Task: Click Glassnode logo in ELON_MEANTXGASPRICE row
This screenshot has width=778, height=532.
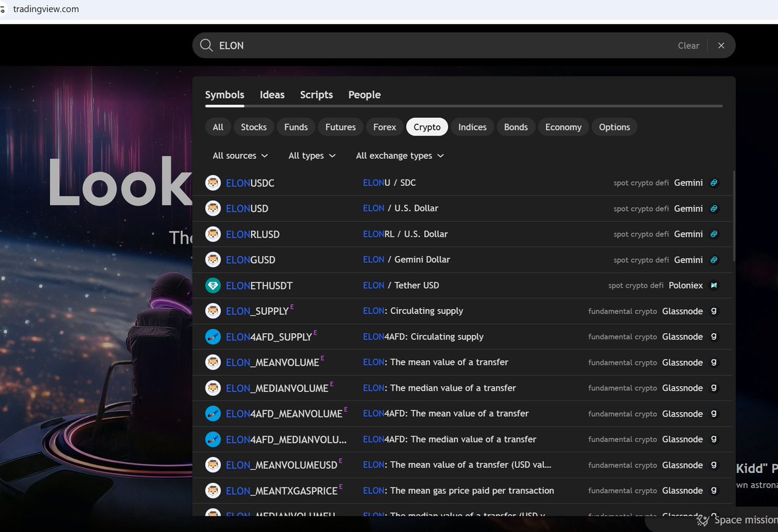Action: click(714, 491)
